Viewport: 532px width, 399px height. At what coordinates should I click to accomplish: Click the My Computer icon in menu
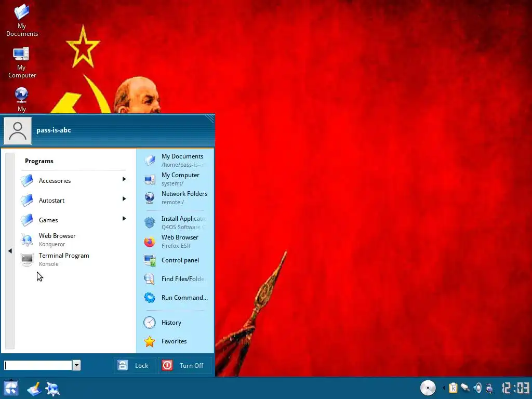149,179
